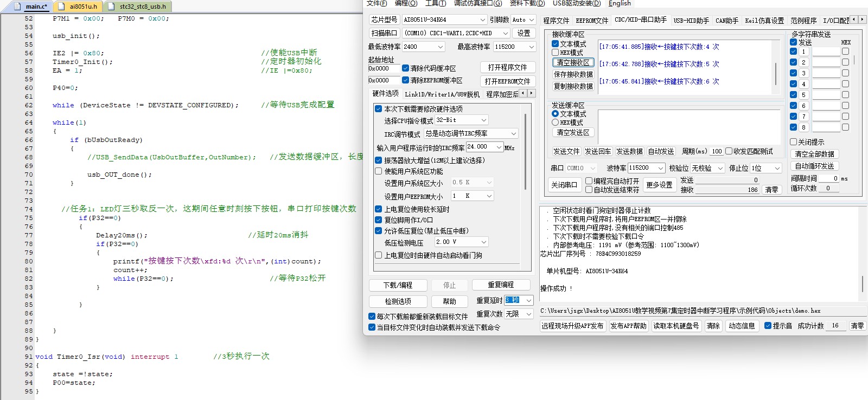The height and width of the screenshot is (400, 868).
Task: Click the 周期(ms) 100 input field
Action: click(717, 151)
